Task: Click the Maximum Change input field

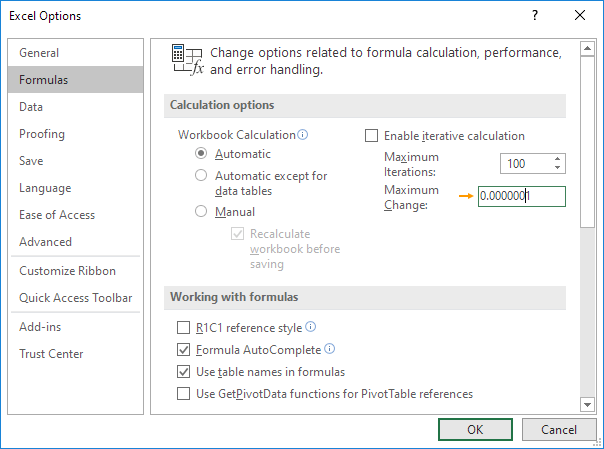Action: coord(521,197)
